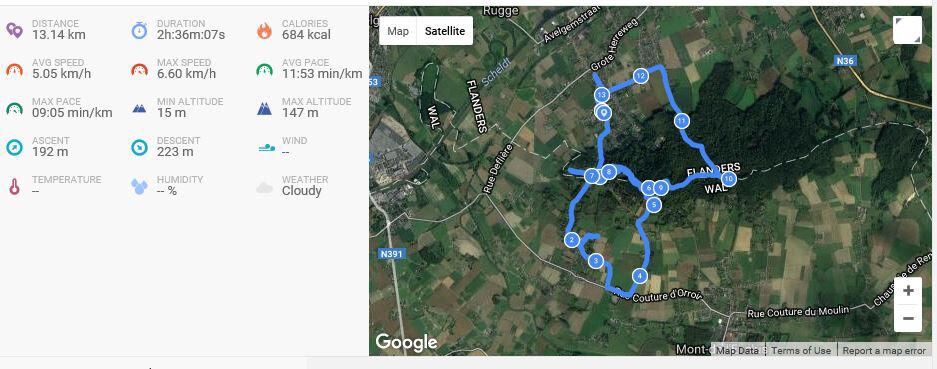Switch map view to Map
The height and width of the screenshot is (369, 937).
(x=398, y=31)
